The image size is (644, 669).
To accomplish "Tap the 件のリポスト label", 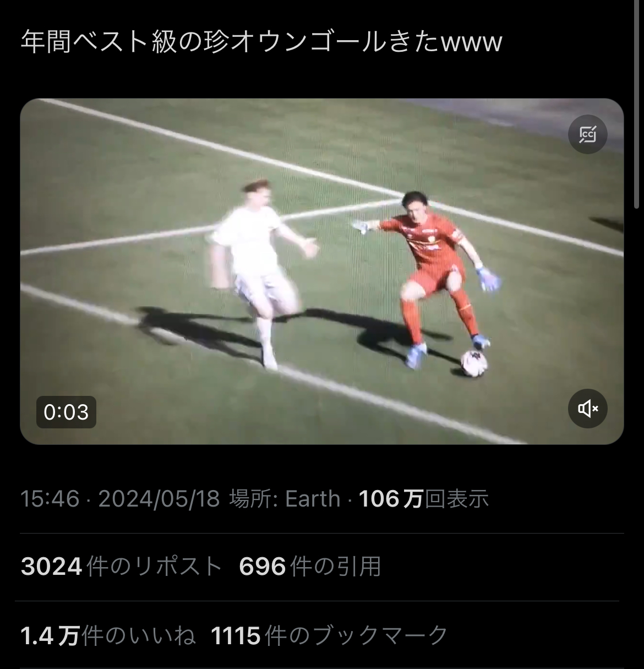I will (154, 566).
